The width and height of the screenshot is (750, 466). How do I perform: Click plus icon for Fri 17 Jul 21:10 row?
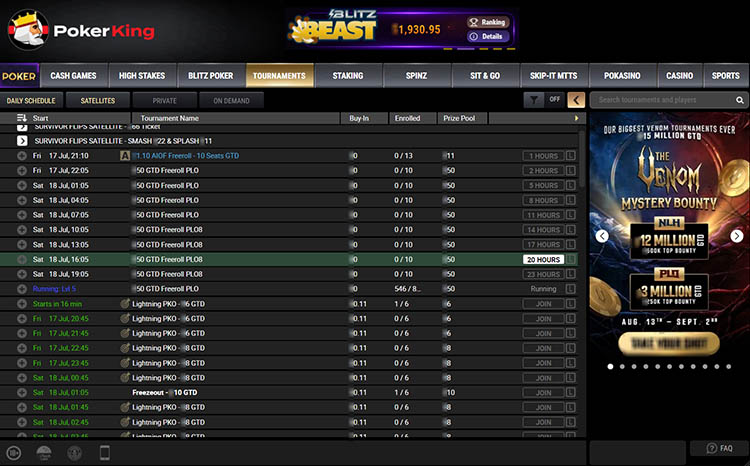pos(22,156)
